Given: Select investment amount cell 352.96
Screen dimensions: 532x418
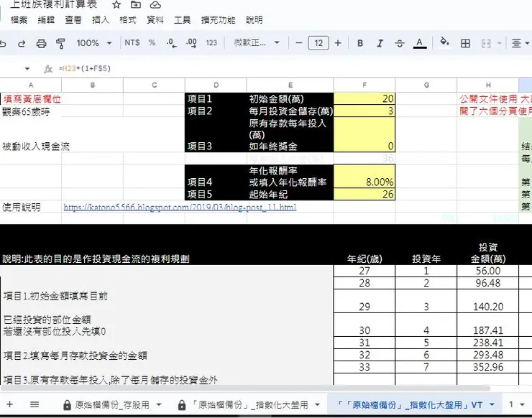Looking at the screenshot, I should coord(488,367).
